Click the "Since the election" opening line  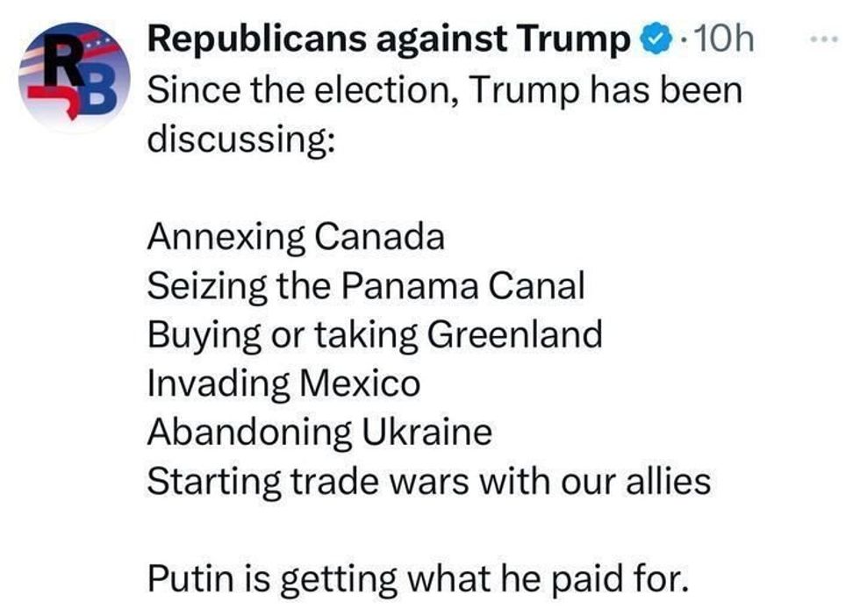tap(297, 90)
